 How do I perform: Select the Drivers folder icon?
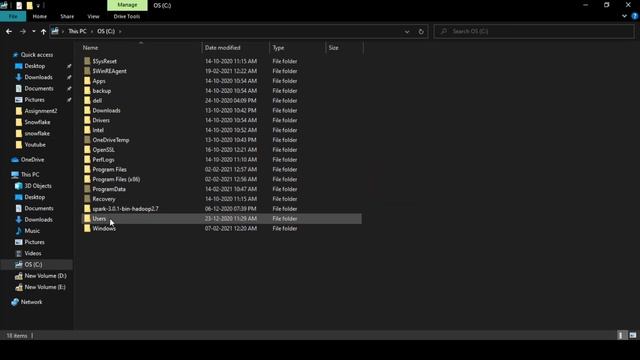87,120
